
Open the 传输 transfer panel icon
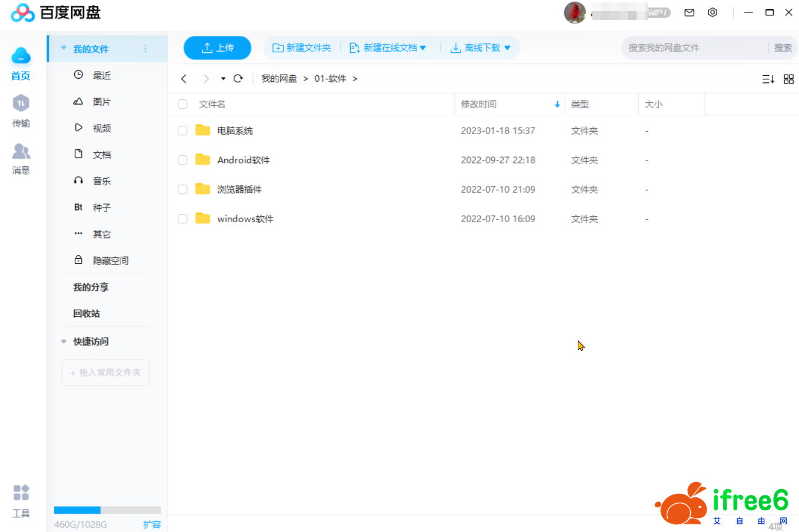(x=21, y=110)
